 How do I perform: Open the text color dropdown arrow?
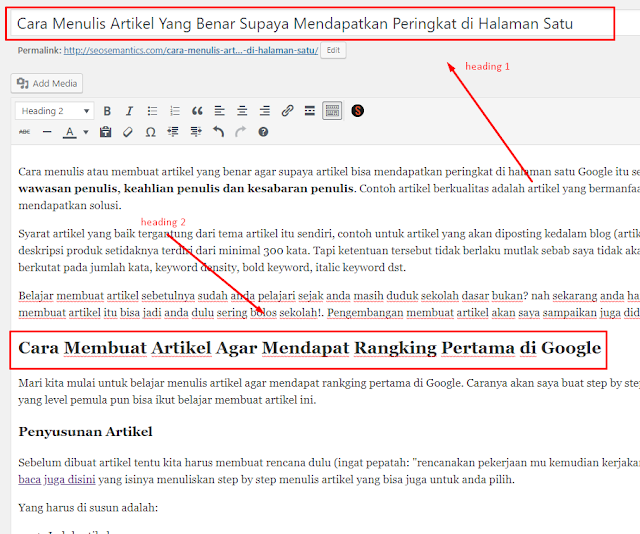click(86, 132)
